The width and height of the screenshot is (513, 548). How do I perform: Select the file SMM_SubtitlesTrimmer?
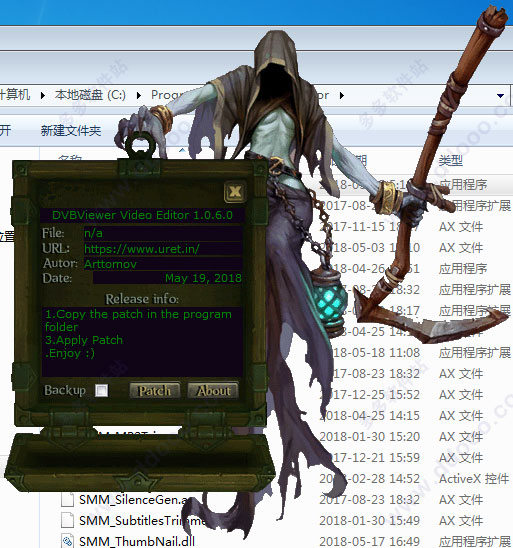coord(142,521)
